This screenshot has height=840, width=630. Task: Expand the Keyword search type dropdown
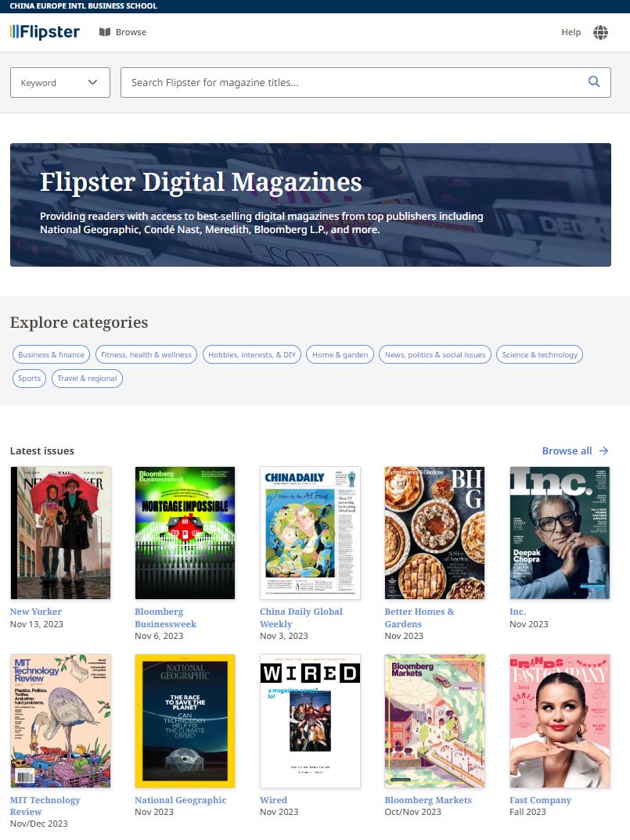tap(59, 82)
